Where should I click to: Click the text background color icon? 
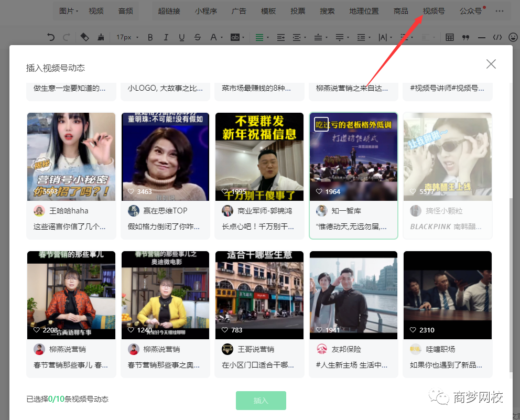(235, 37)
